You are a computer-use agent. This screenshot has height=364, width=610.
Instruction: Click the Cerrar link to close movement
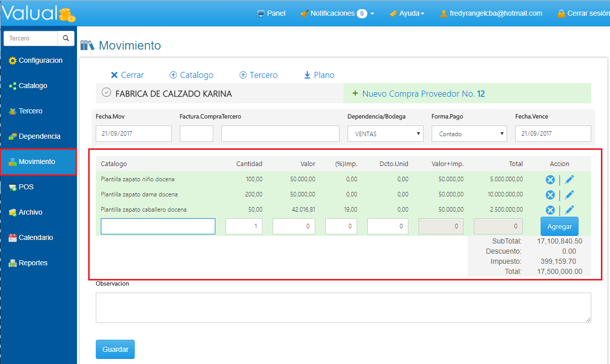point(127,75)
